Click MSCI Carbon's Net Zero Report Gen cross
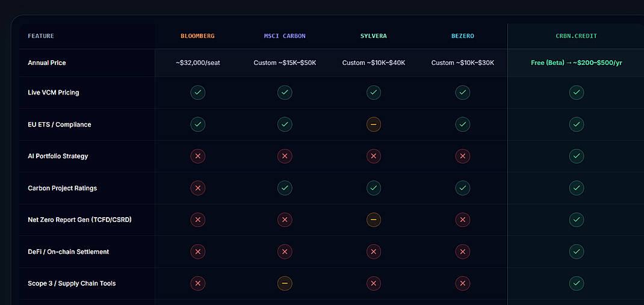Image resolution: width=644 pixels, height=305 pixels. tap(285, 220)
